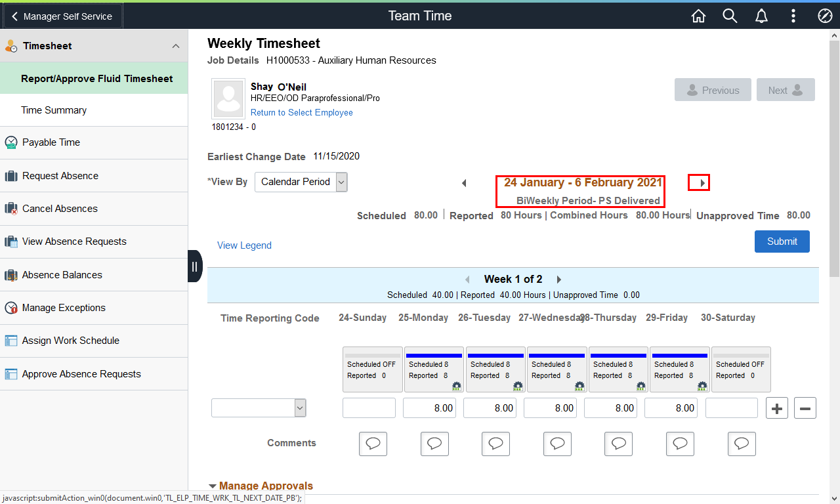Go to previous biweekly period arrow
Image resolution: width=840 pixels, height=504 pixels.
tap(464, 183)
